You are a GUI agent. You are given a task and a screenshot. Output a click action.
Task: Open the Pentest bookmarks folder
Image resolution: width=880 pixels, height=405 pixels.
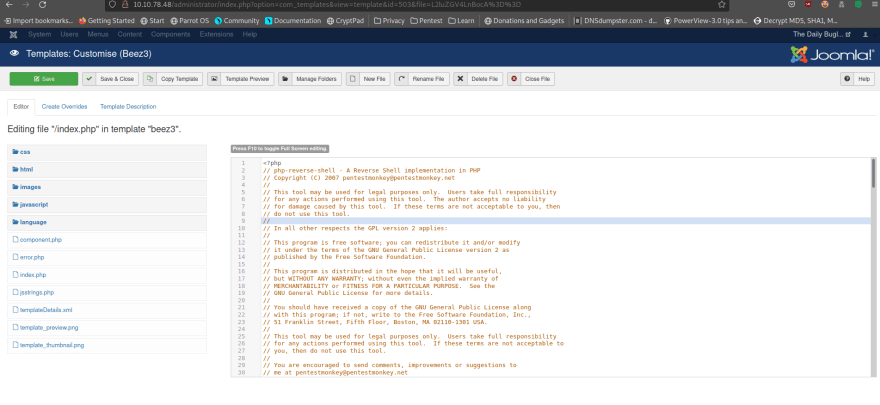coord(427,21)
